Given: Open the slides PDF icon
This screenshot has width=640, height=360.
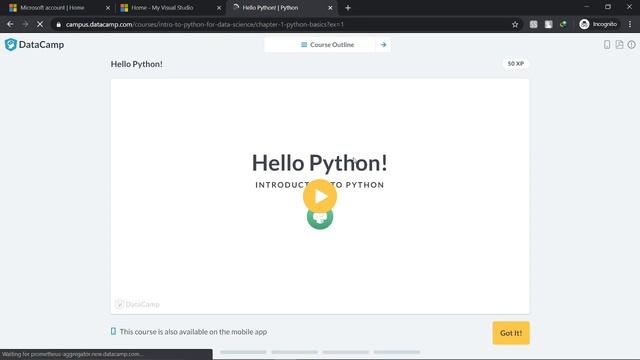Looking at the screenshot, I should (619, 44).
